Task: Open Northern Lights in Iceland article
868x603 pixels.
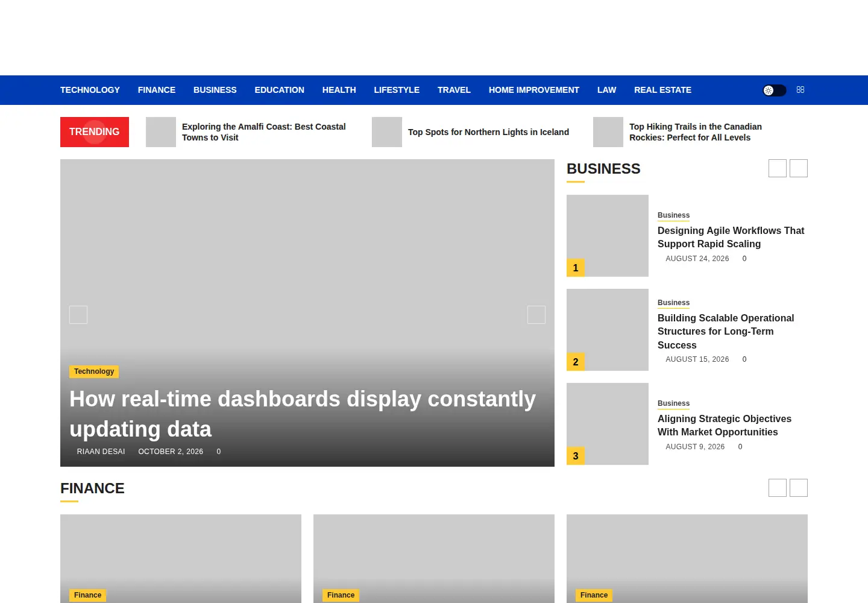Action: pyautogui.click(x=488, y=132)
